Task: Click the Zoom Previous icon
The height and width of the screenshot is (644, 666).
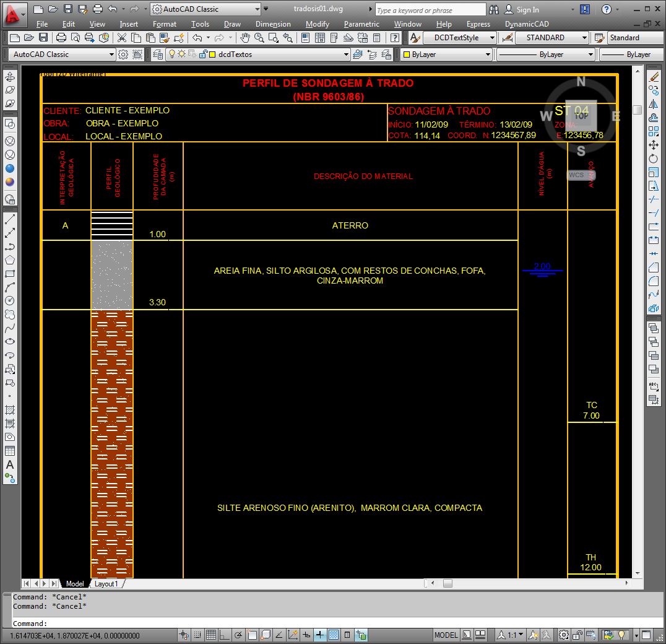Action: (x=288, y=38)
